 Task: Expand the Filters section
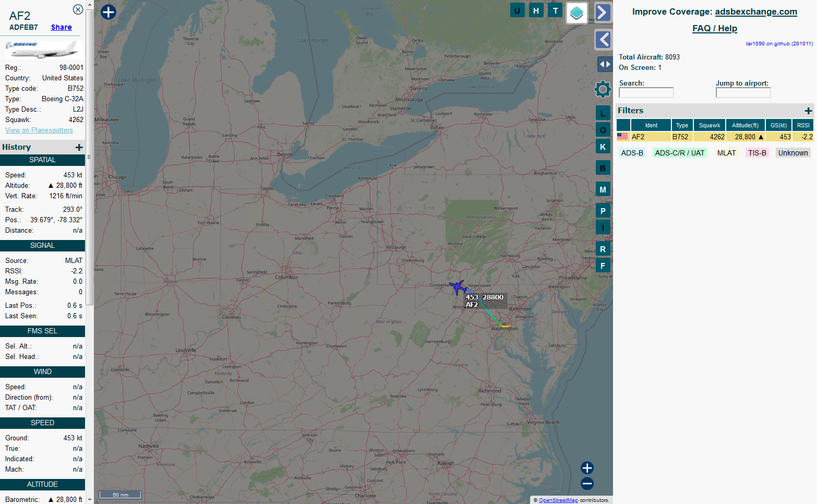[x=808, y=111]
